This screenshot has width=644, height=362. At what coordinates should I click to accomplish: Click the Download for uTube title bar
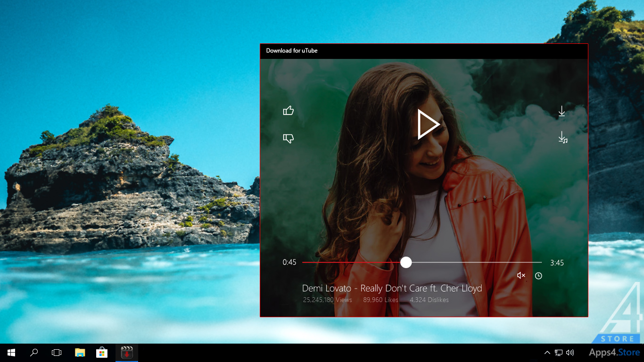pos(424,51)
